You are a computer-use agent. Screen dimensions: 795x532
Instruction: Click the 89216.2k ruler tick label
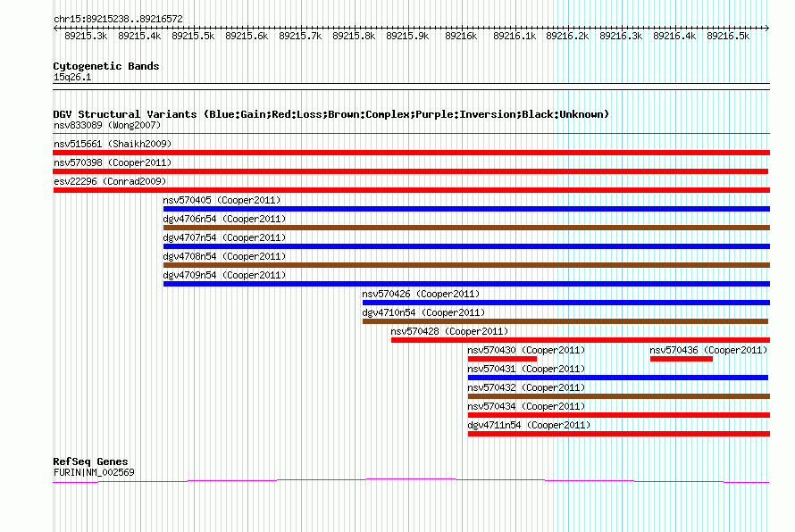click(567, 36)
